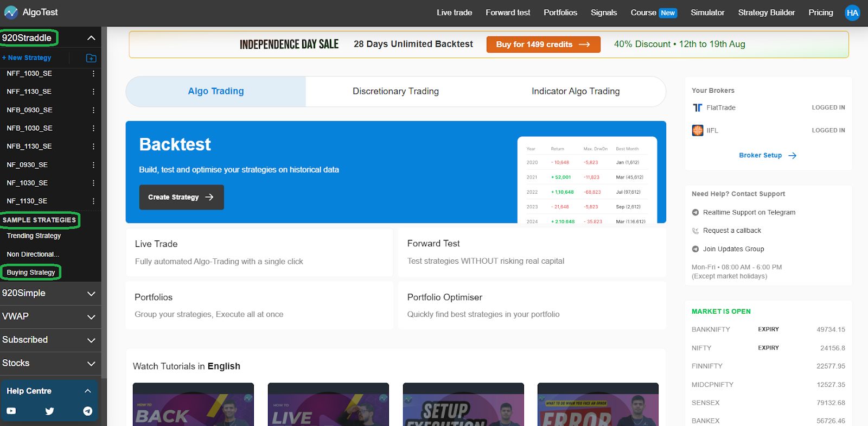Expand the Subscribed folder

coord(91,340)
